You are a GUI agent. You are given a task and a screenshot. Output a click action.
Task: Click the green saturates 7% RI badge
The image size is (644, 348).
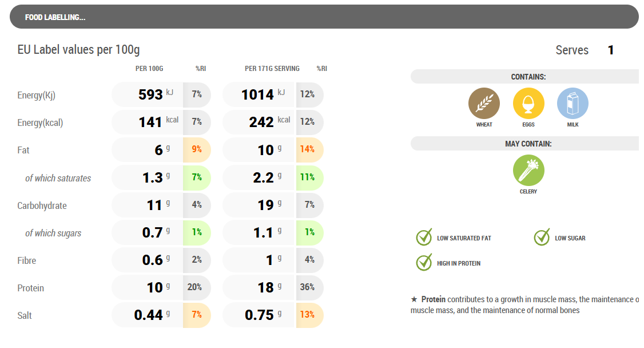[x=197, y=177]
